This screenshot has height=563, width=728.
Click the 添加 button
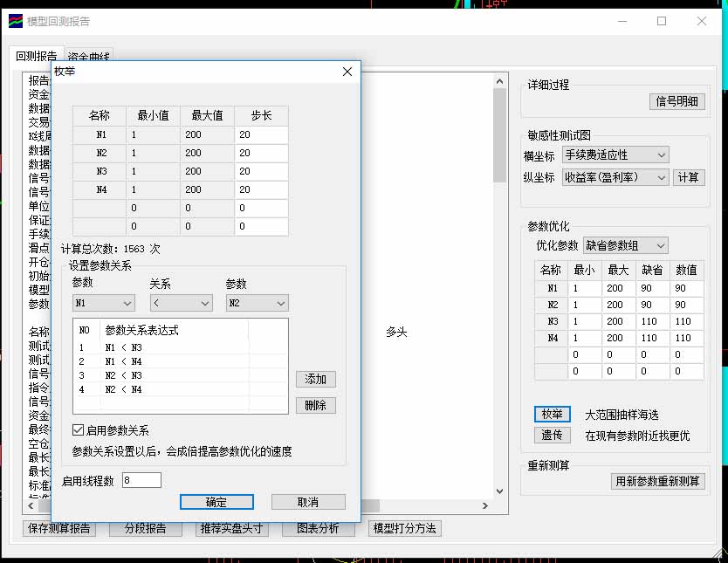pyautogui.click(x=315, y=380)
